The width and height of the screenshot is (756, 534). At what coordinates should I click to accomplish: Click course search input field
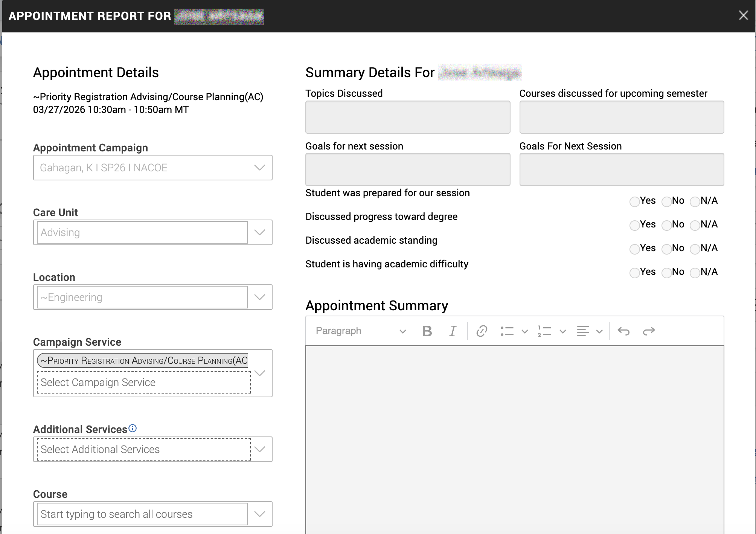142,514
